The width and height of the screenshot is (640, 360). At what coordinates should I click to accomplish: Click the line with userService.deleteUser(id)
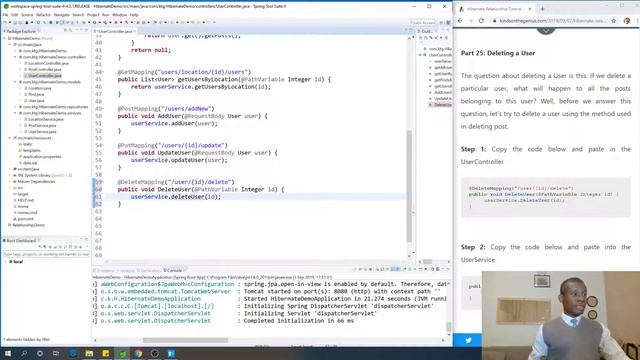[176, 197]
